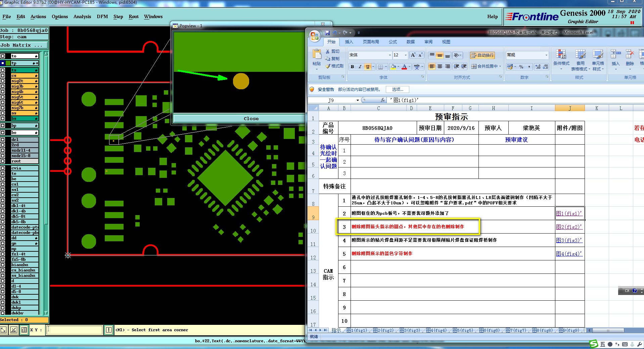Image resolution: width=644 pixels, height=349 pixels.
Task: Click the Align Left icon in Excel
Action: (x=432, y=66)
